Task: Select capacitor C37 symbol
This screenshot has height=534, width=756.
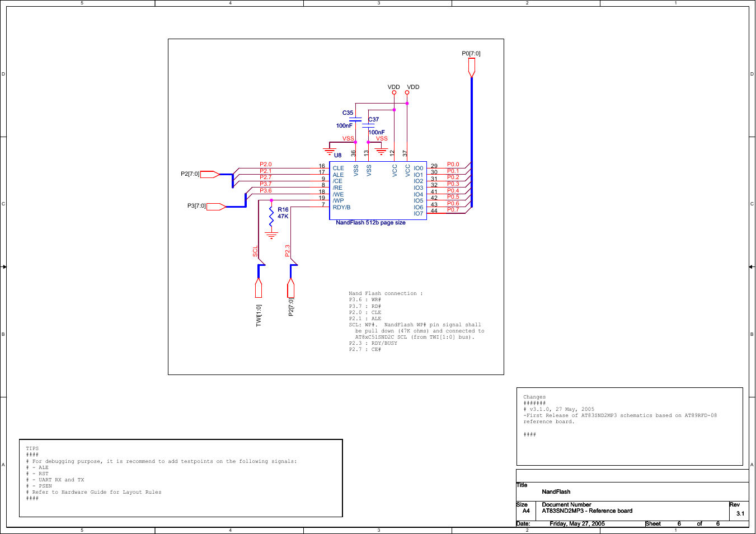Action: click(x=368, y=126)
